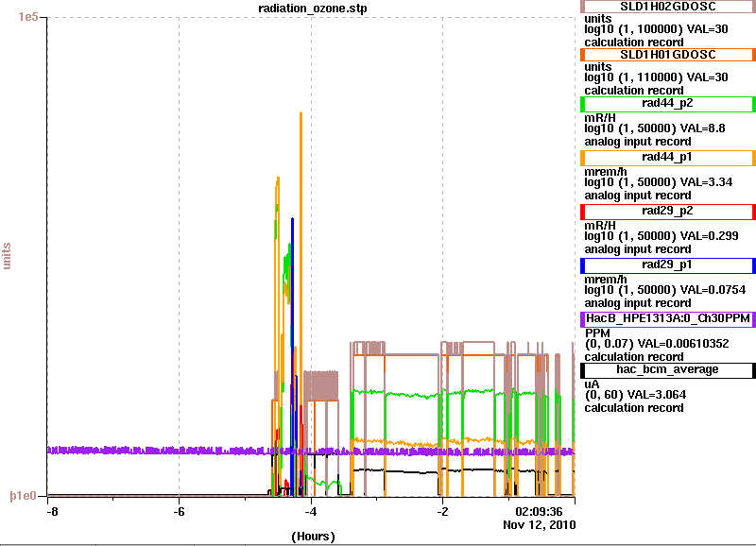Click the (Hours) x-axis title
The width and height of the screenshot is (756, 546).
pos(313,537)
